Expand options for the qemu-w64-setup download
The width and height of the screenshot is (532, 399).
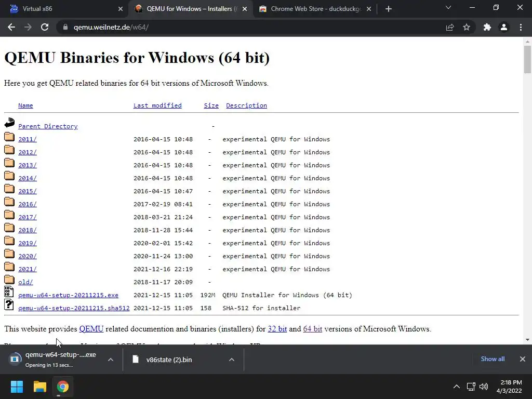coord(111,360)
